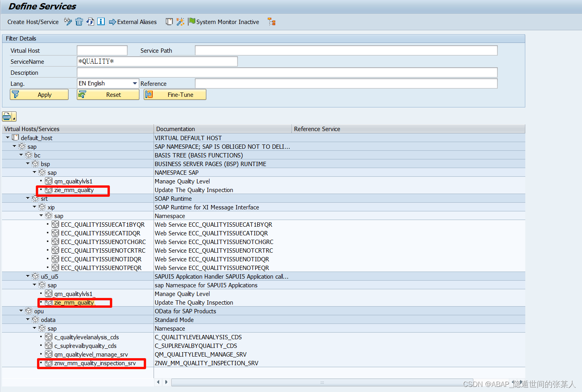
Task: Click 'VIRTUAL DEFAULT HOST' documentation text
Action: 188,138
